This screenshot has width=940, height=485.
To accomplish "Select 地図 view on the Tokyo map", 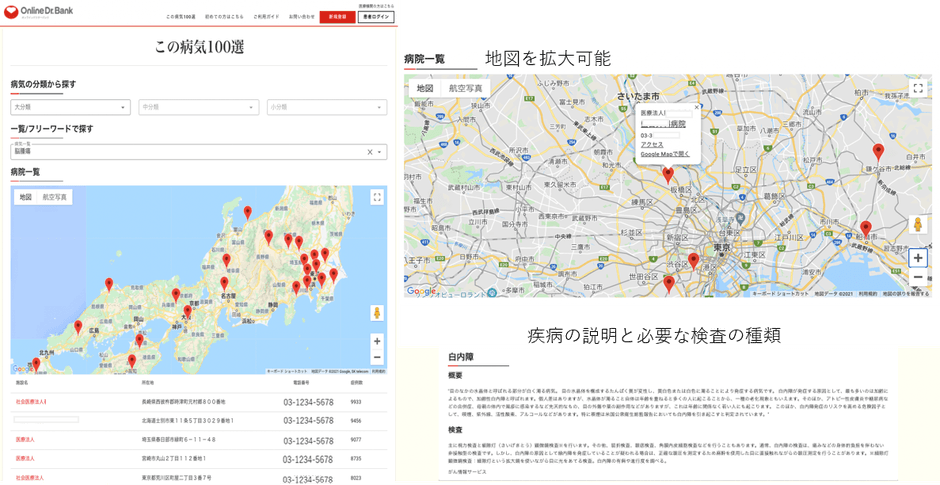I will tap(425, 88).
